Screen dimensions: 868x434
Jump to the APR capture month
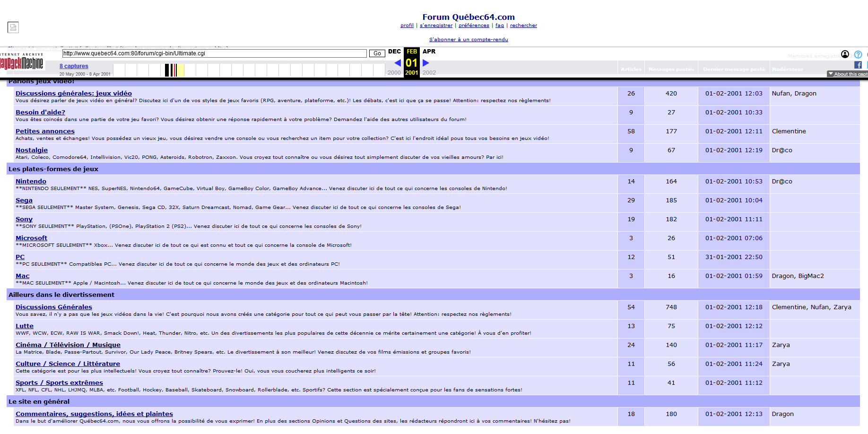[429, 52]
